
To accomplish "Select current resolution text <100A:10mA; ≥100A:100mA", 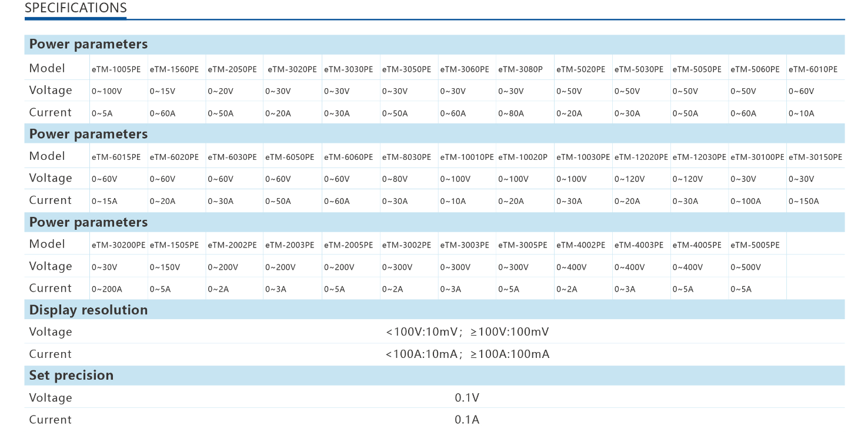I will (468, 354).
